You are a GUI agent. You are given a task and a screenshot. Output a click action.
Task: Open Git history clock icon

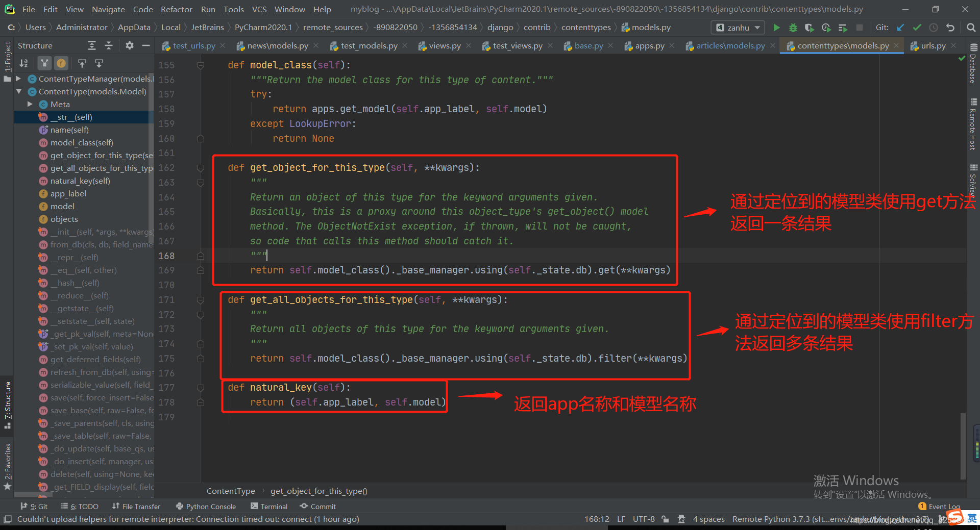click(x=934, y=28)
